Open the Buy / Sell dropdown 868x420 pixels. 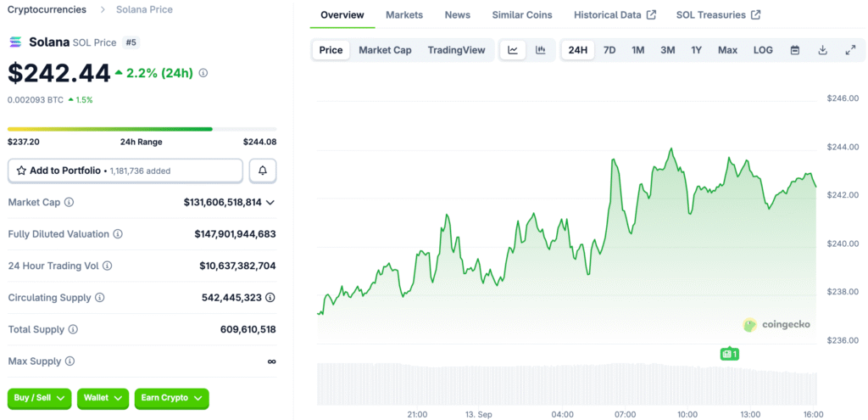click(x=39, y=398)
